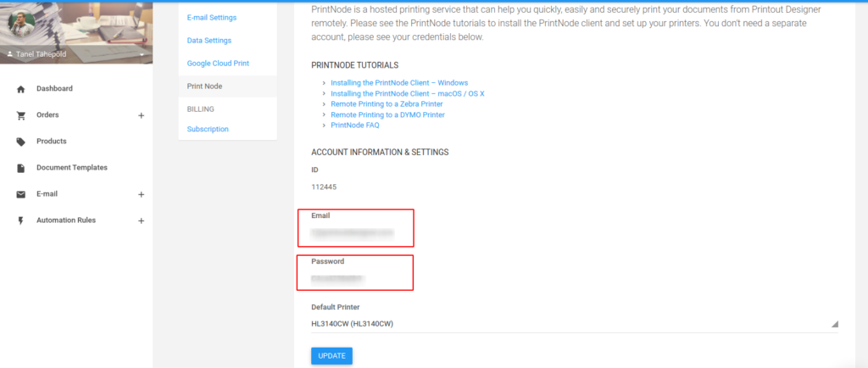
Task: Click the Automation Rules lightning icon
Action: tap(21, 220)
